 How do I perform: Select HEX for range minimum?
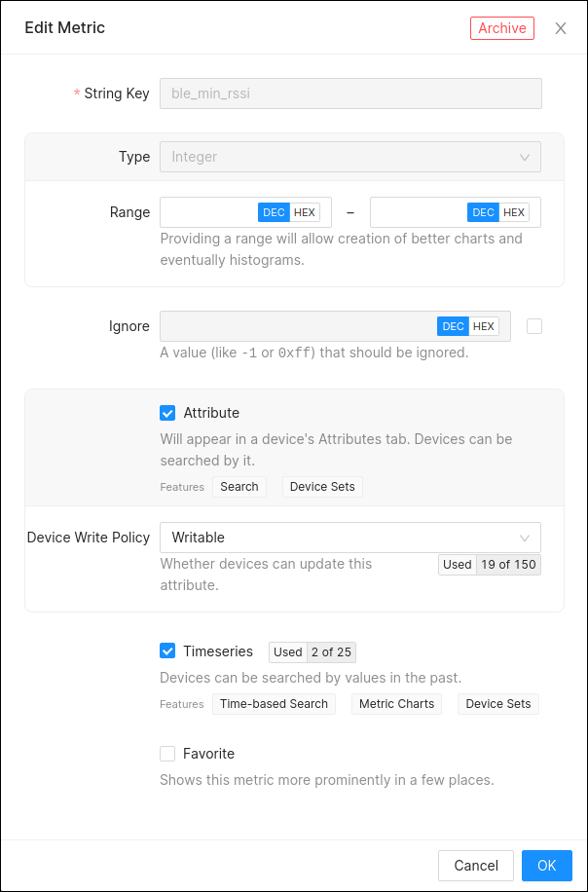(x=305, y=212)
